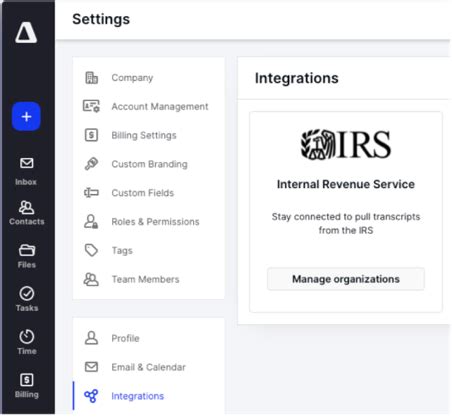
Task: Click the Integrations nodes icon
Action: click(x=91, y=396)
